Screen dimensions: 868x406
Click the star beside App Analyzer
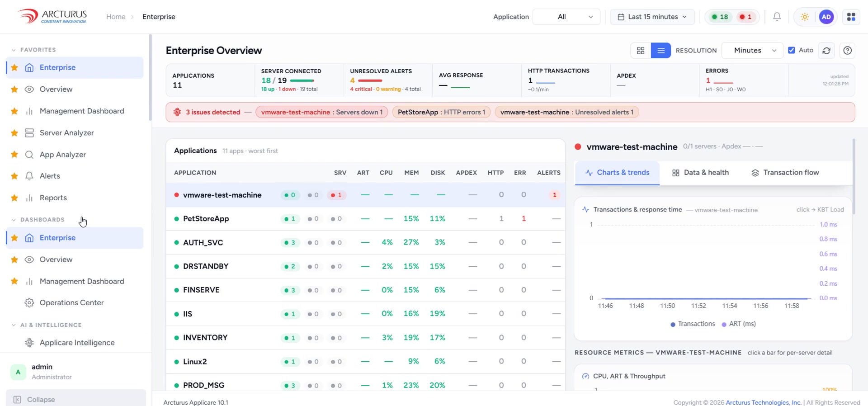14,155
